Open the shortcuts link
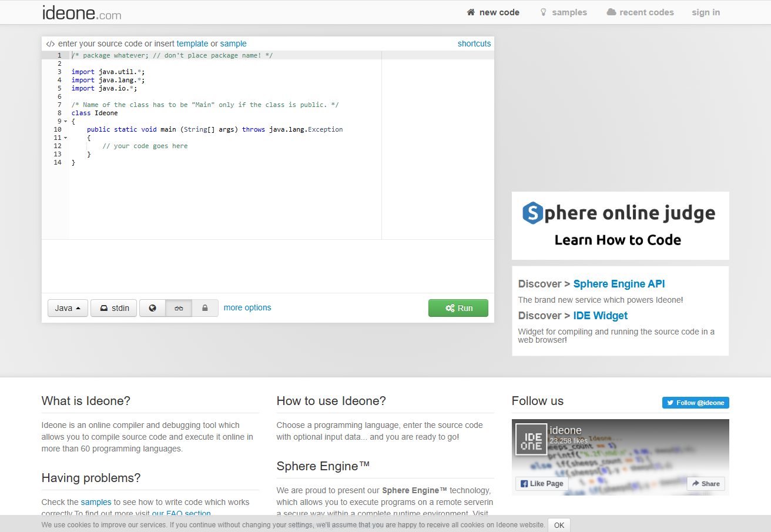 [x=474, y=44]
